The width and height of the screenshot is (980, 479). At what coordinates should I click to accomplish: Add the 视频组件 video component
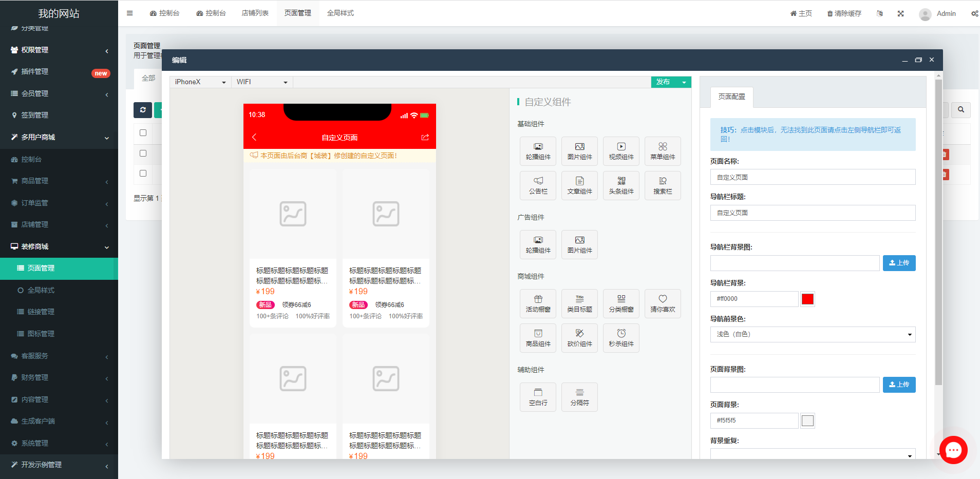(621, 151)
